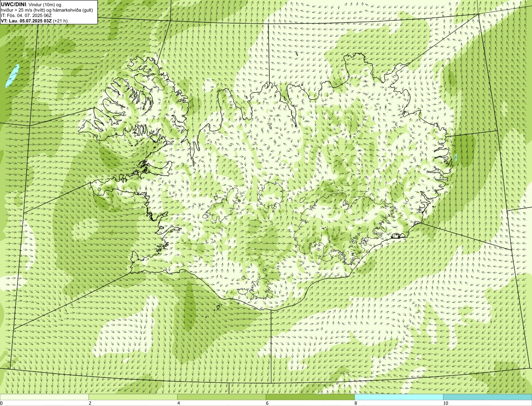Click the '2' tick label on the colorbar
Viewport: 532px width, 406px height.
[90, 403]
